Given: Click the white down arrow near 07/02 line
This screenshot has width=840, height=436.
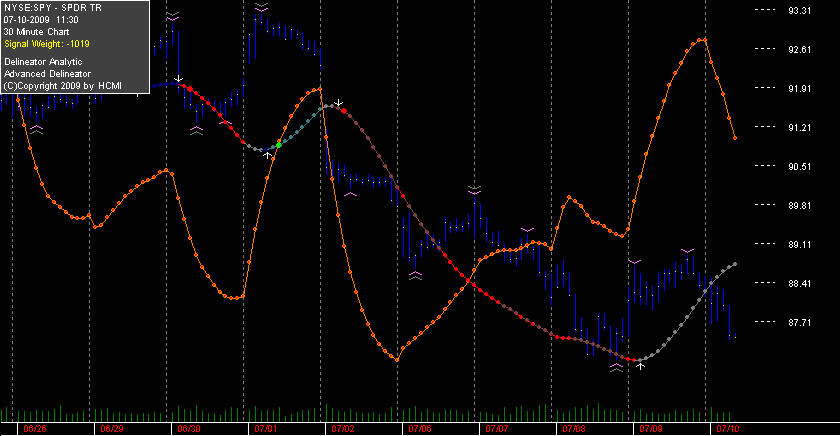Looking at the screenshot, I should tap(339, 103).
